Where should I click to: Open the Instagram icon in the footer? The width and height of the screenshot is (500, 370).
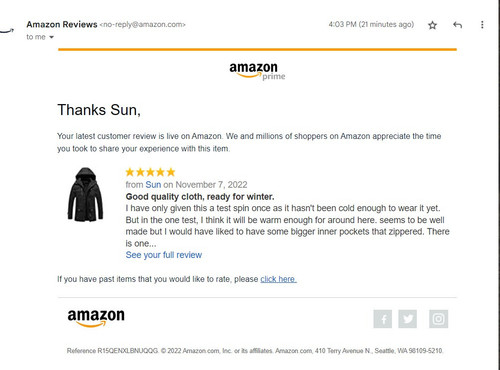pyautogui.click(x=438, y=319)
